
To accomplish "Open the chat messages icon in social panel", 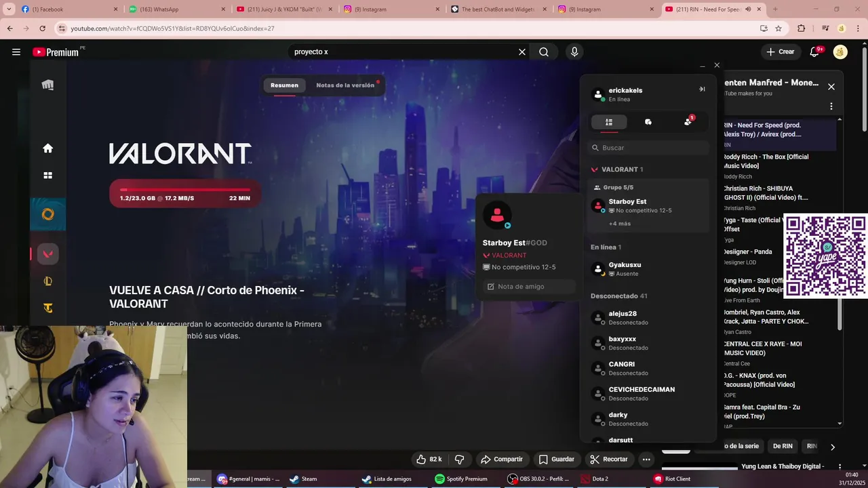I will (x=648, y=122).
